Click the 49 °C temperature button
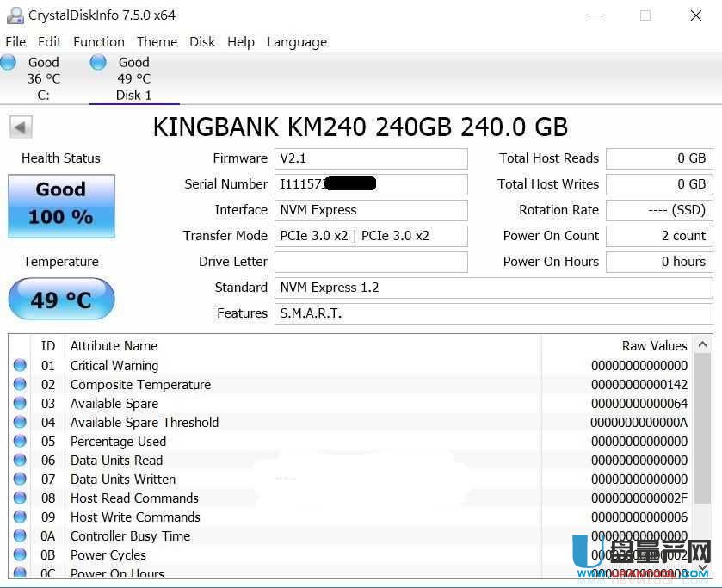 [61, 300]
